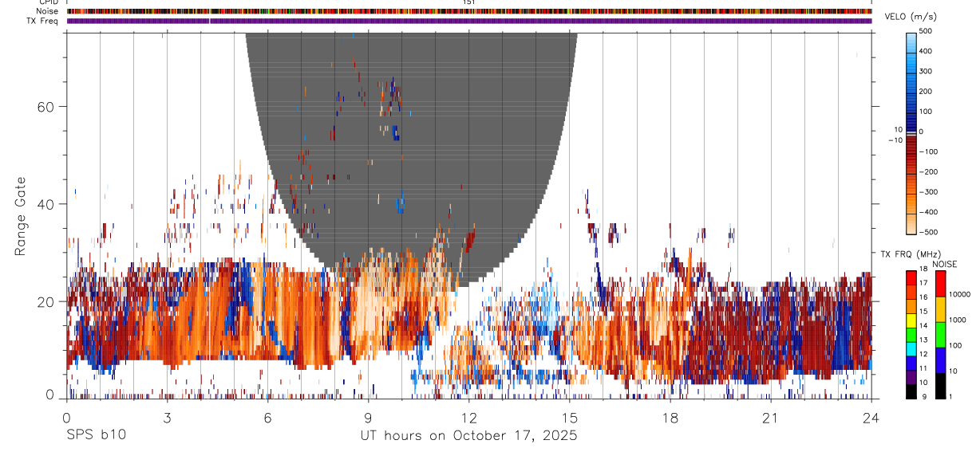Click the x-axis tick label '24'

(871, 418)
